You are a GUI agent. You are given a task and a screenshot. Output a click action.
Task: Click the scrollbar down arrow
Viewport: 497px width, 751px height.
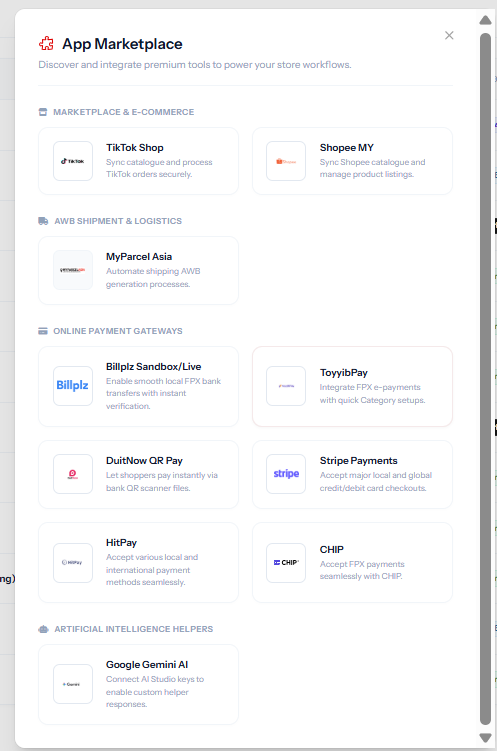pyautogui.click(x=486, y=738)
